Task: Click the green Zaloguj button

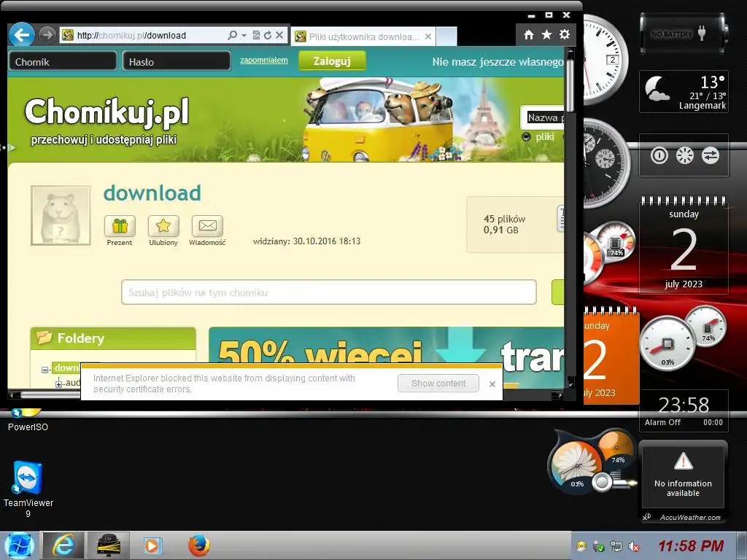Action: point(332,61)
